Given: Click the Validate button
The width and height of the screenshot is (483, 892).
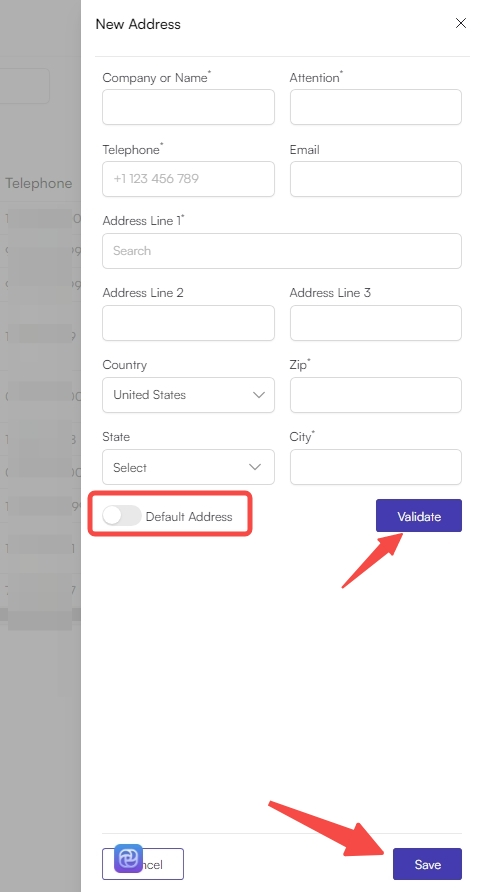Looking at the screenshot, I should [419, 516].
